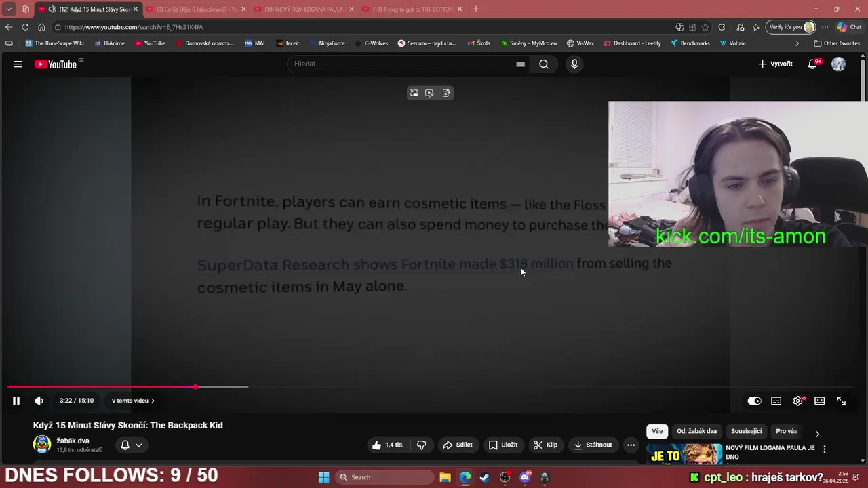Click the Vytvořit create button

[775, 64]
